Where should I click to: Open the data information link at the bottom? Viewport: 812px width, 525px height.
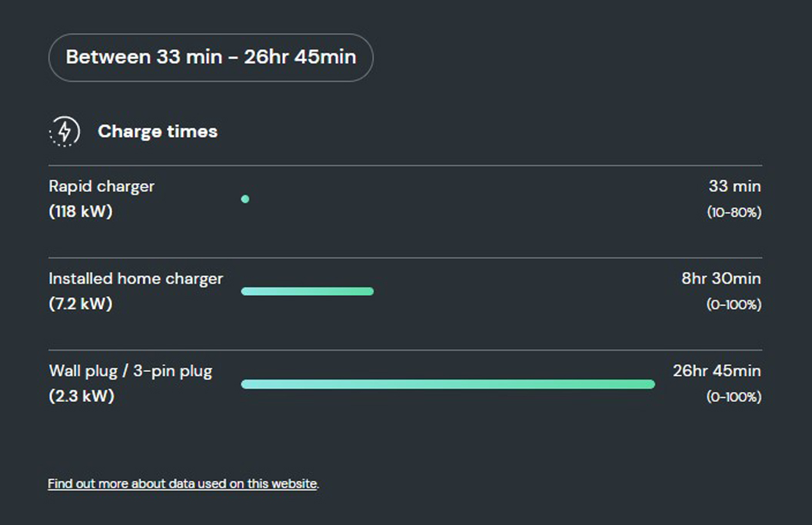[x=182, y=483]
